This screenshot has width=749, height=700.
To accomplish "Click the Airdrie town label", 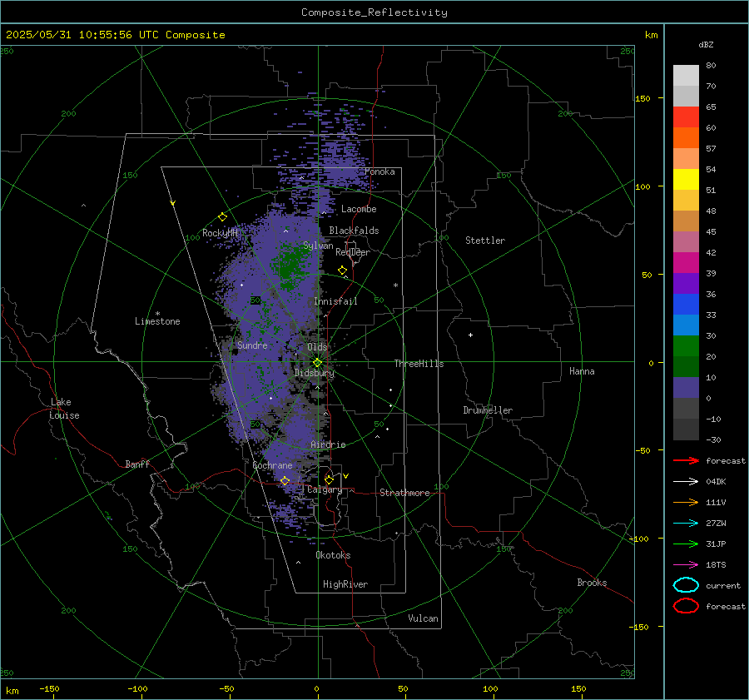I will 328,444.
